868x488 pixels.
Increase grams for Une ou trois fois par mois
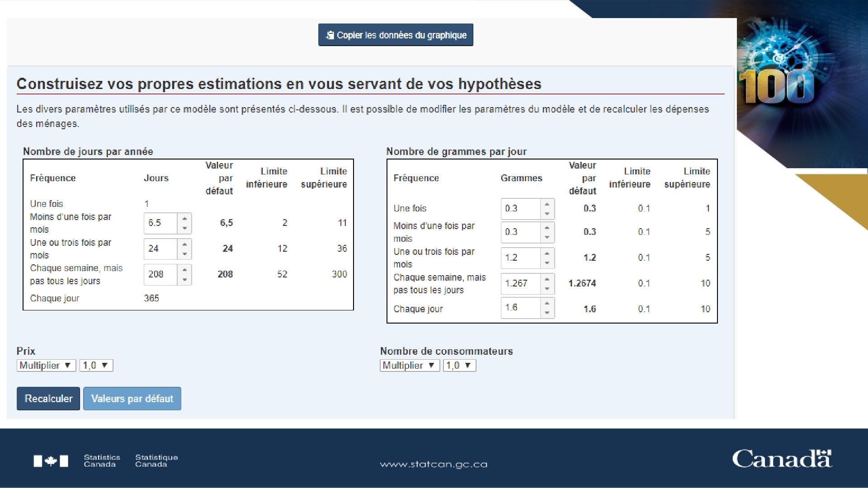[547, 253]
